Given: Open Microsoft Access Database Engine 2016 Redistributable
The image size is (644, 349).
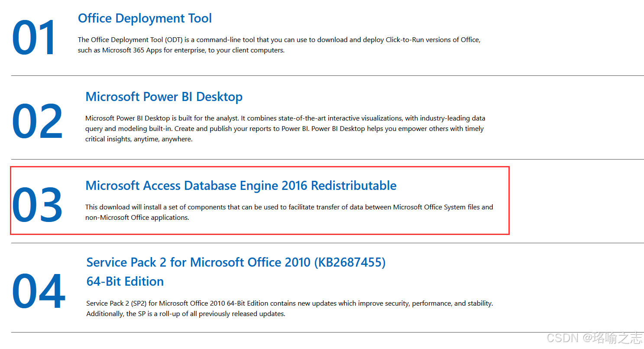Looking at the screenshot, I should (241, 185).
